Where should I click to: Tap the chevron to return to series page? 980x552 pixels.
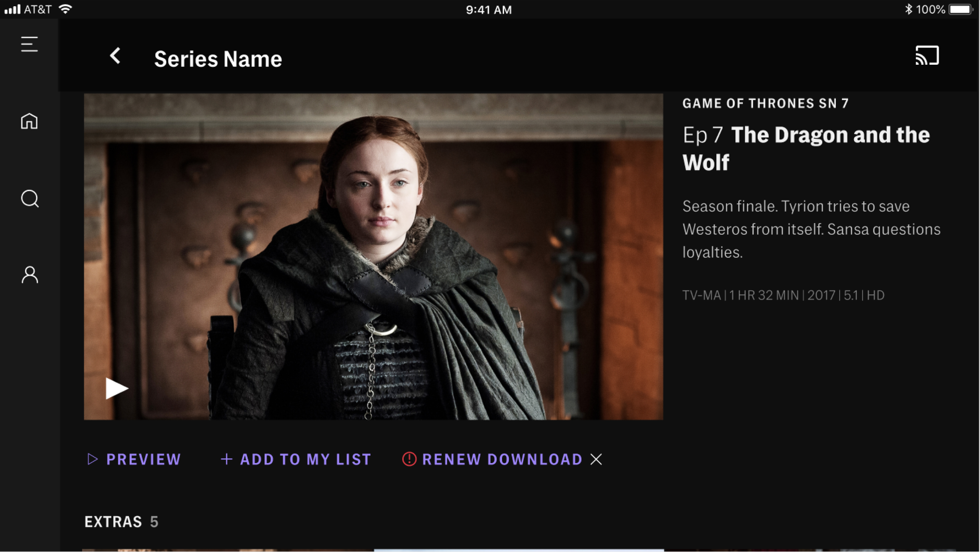115,57
